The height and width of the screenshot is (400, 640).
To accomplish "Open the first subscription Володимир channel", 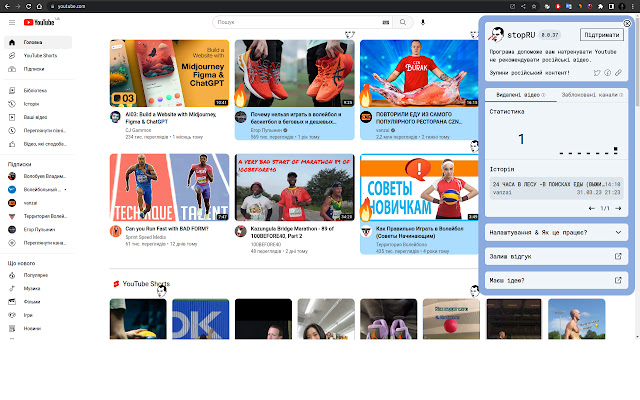I will click(38, 176).
